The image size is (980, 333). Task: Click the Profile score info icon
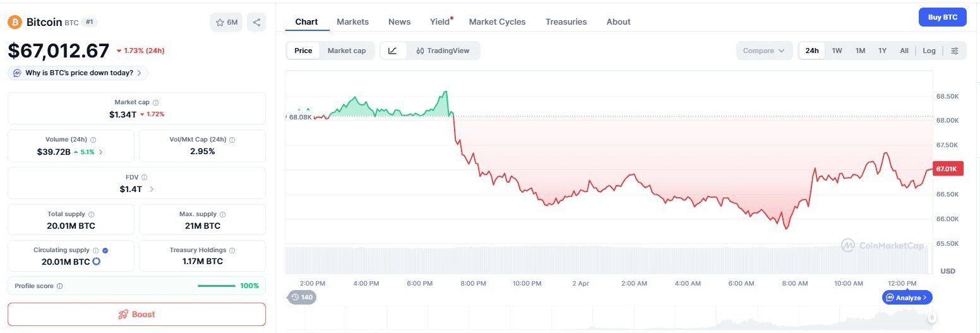click(60, 286)
